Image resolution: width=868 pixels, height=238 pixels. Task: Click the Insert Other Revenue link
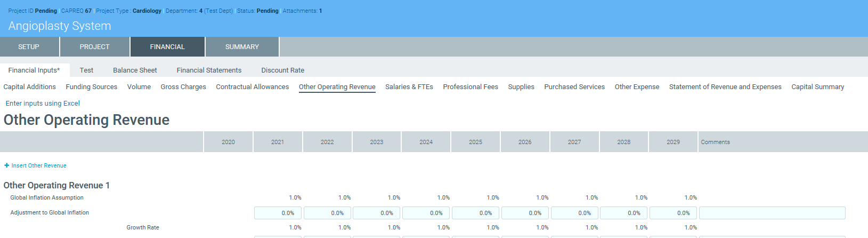[39, 165]
